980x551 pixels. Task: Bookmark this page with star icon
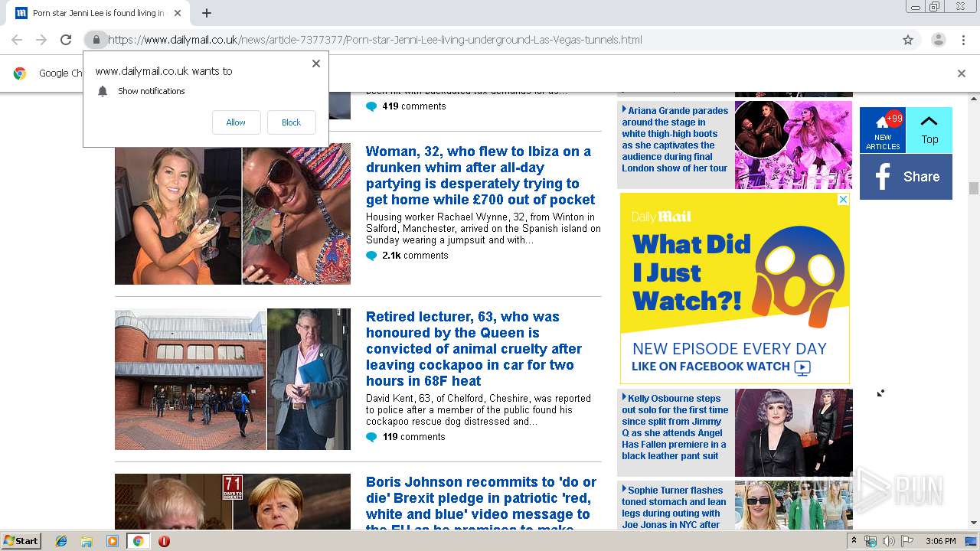(x=908, y=40)
